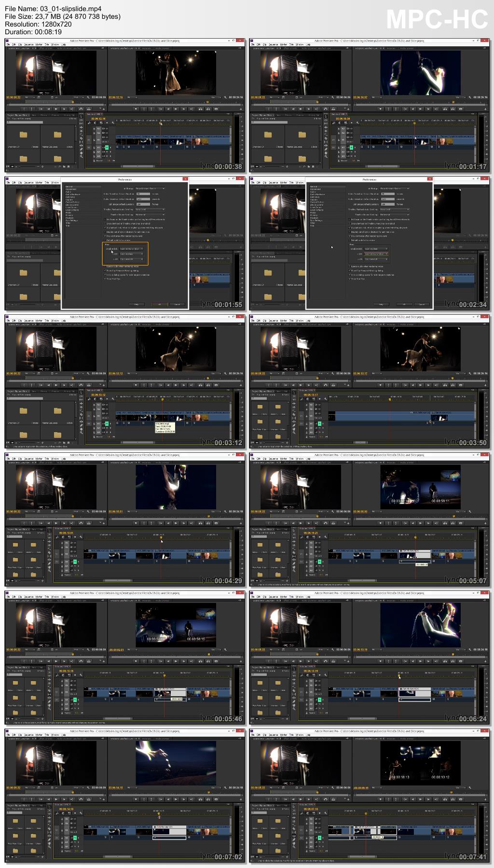The image size is (494, 868).
Task: Toggle green A1 mute button in the 00:06:24 frame
Action: click(x=319, y=700)
